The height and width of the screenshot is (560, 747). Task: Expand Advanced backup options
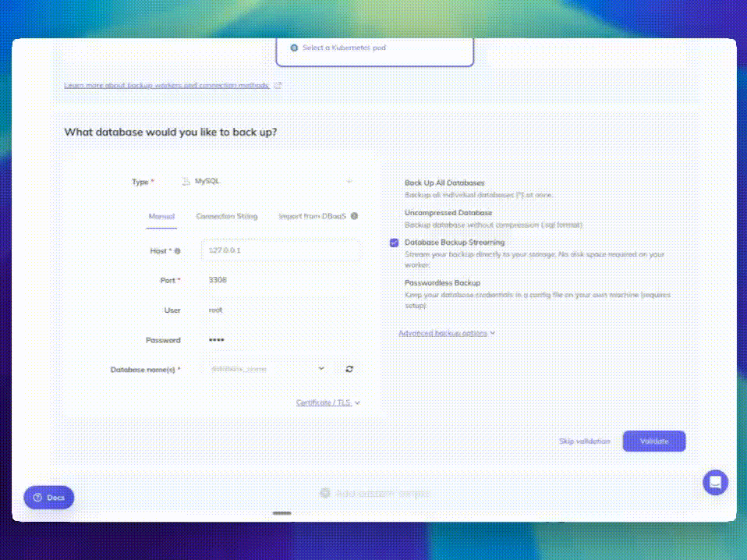[x=447, y=333]
